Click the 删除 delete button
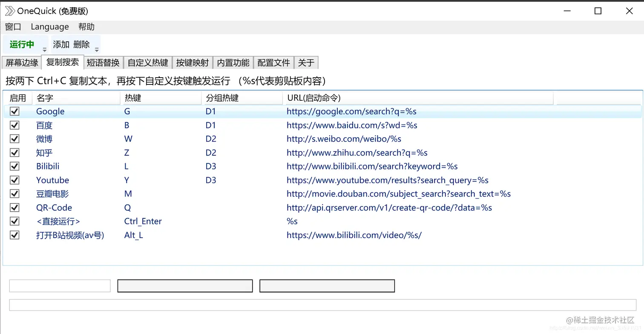Viewport: 644px width, 334px height. point(81,44)
